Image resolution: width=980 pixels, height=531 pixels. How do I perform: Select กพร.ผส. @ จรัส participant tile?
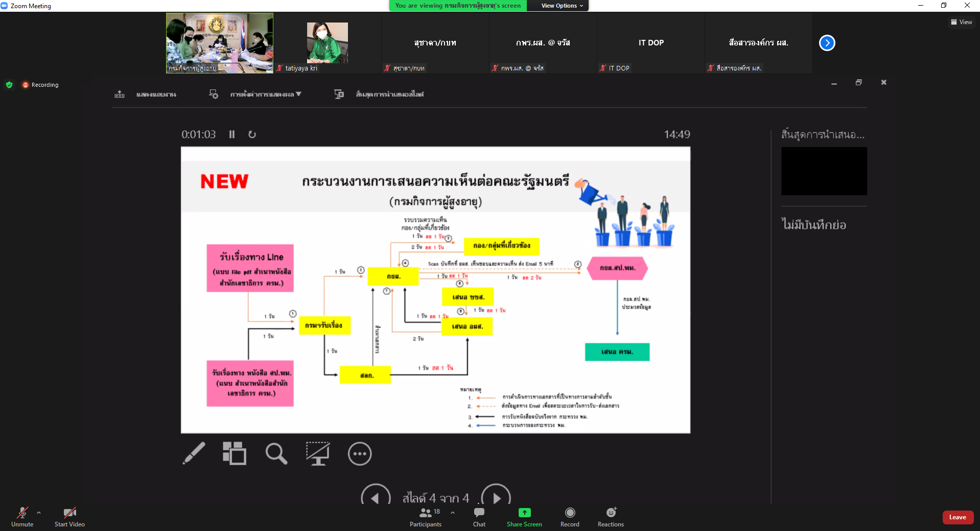click(543, 43)
